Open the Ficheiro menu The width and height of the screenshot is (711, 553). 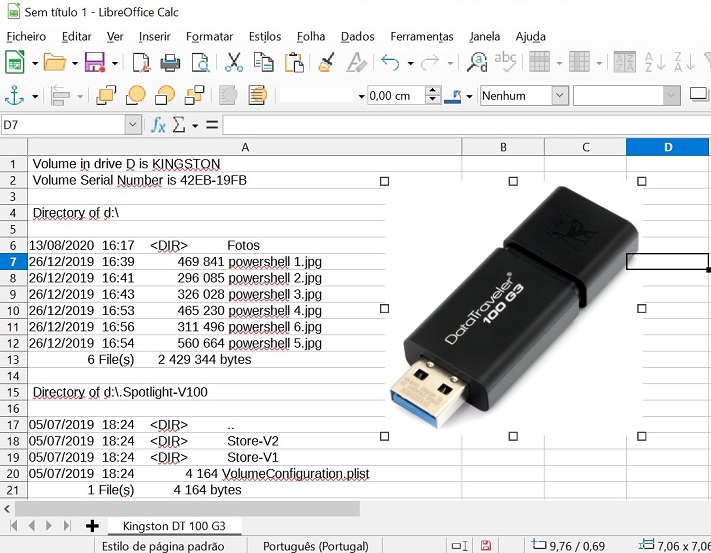26,37
